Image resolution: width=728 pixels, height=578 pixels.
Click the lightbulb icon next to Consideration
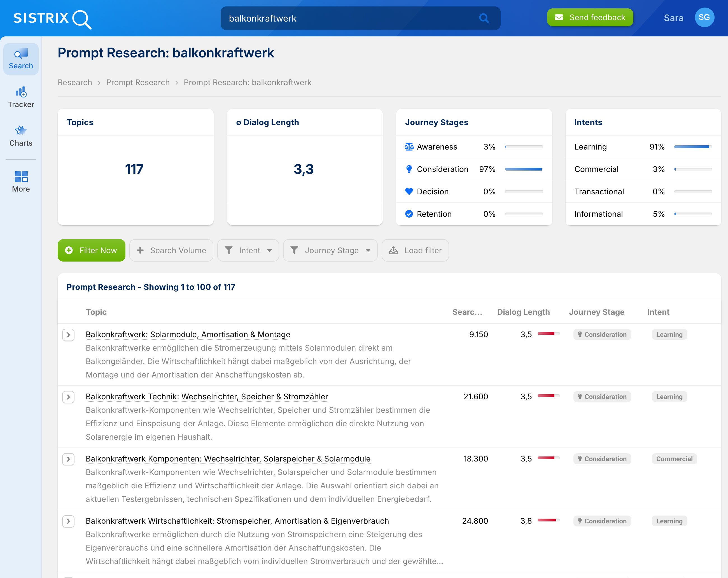[409, 169]
